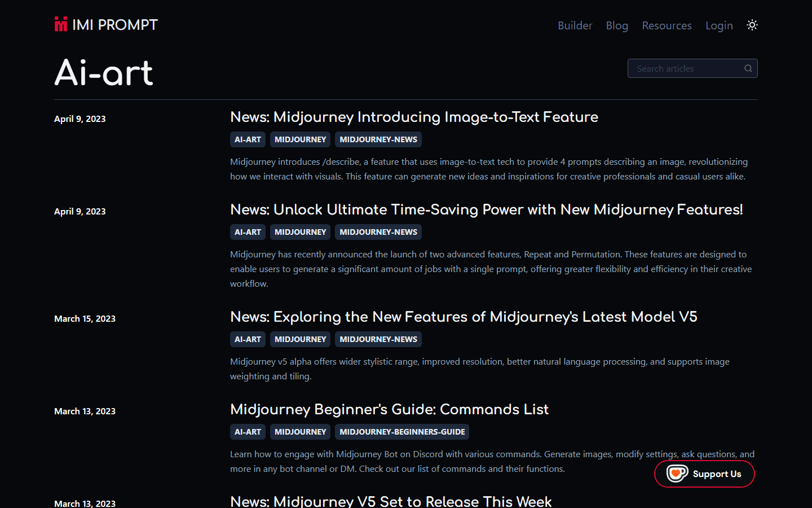This screenshot has width=812, height=508.
Task: Click MIDJOURNEY-NEWS tag under Model V5 article
Action: (x=378, y=339)
